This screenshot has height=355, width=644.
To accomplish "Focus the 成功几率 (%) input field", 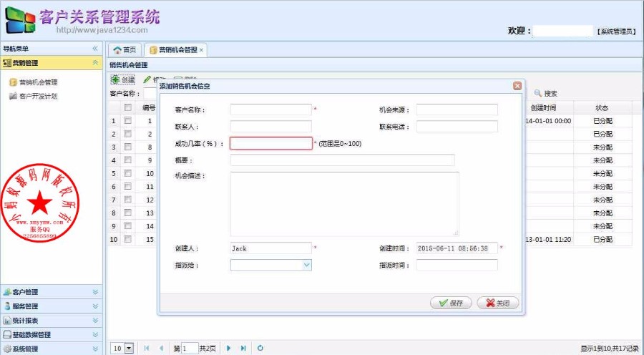I will (271, 143).
